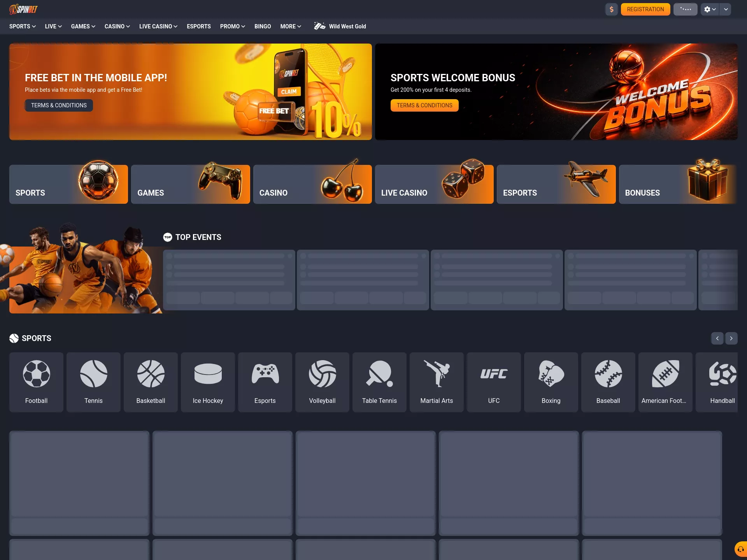Screen dimensions: 747x560
Task: Open the GAMES category card
Action: click(x=191, y=184)
